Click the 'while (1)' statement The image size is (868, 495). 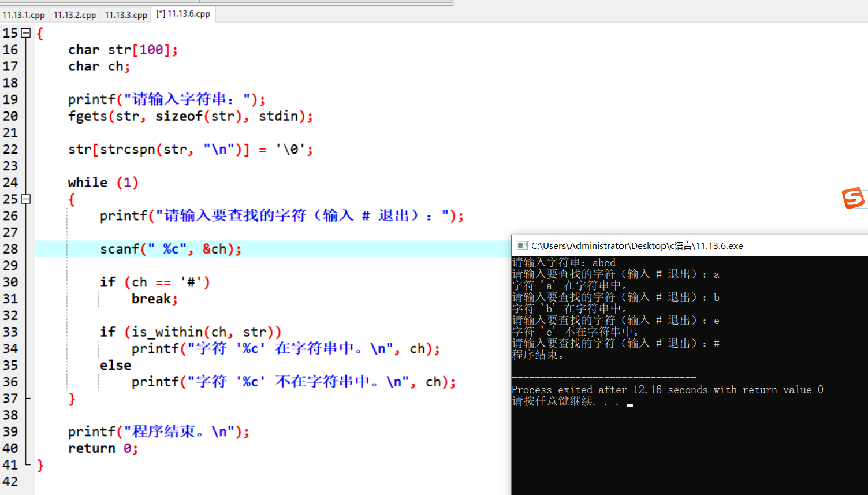[x=103, y=183]
